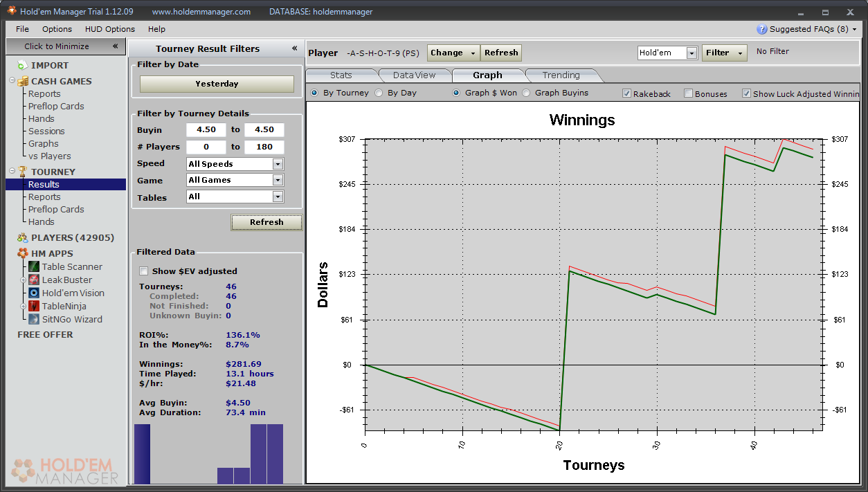868x492 pixels.
Task: Open the HUD Options menu
Action: [109, 29]
